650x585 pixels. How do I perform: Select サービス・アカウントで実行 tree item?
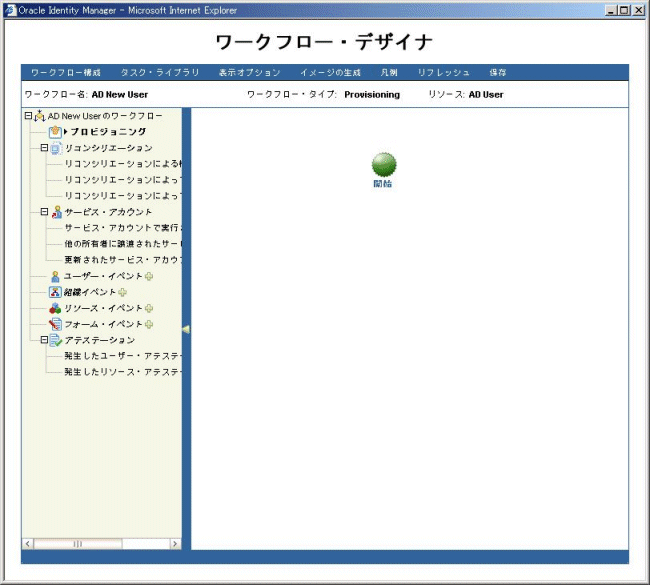(x=123, y=228)
